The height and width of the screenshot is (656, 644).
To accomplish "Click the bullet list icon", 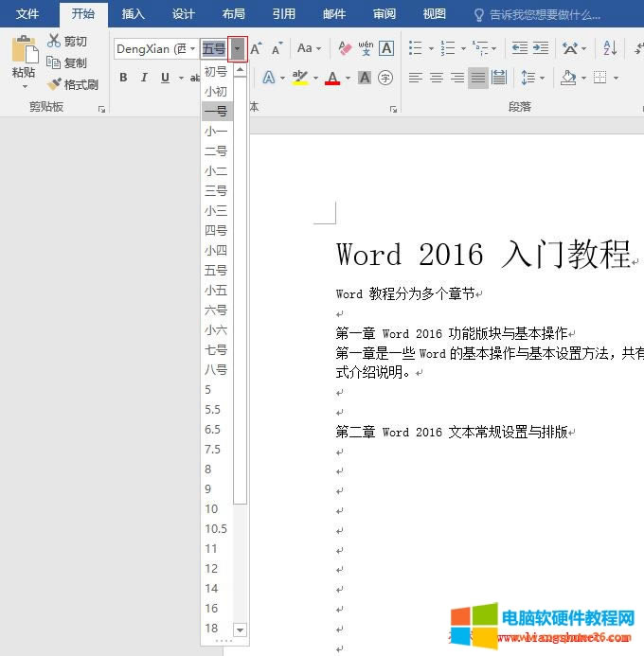I will (x=415, y=48).
